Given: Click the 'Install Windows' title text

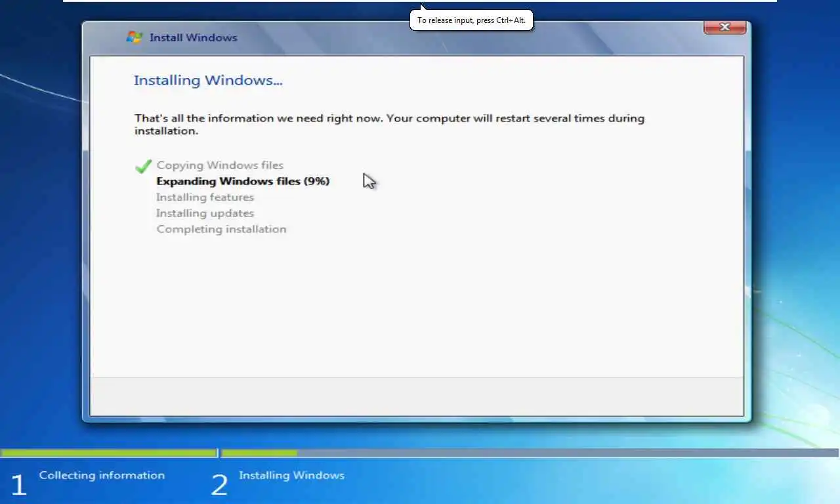Looking at the screenshot, I should click(193, 37).
